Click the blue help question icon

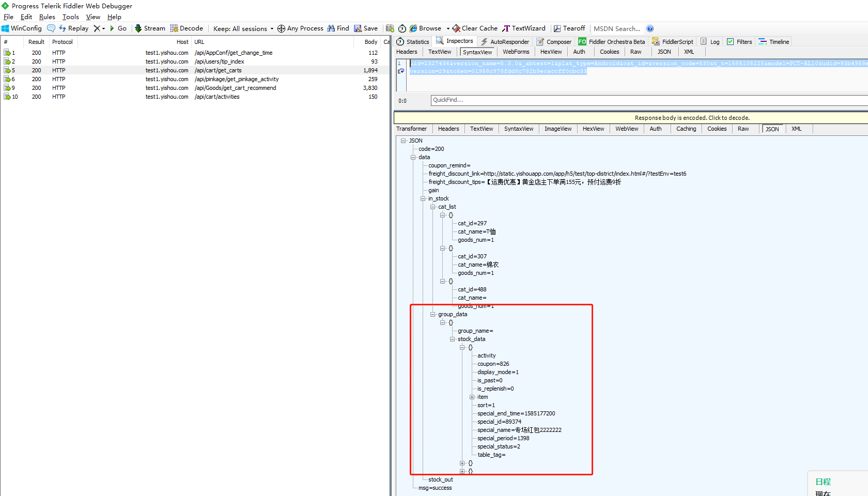point(650,28)
